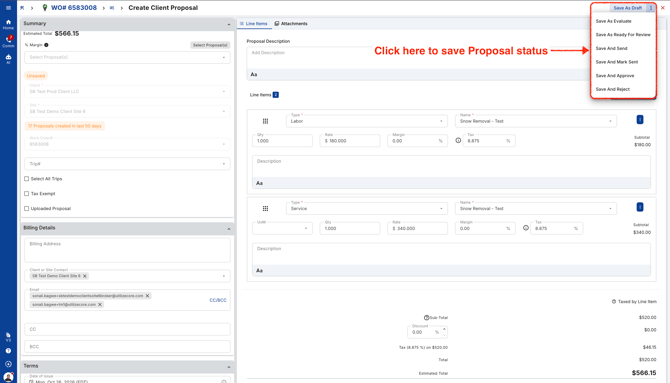The width and height of the screenshot is (670, 383).
Task: Click the breadcrumb icon after WO# 6583008
Action: pos(112,8)
